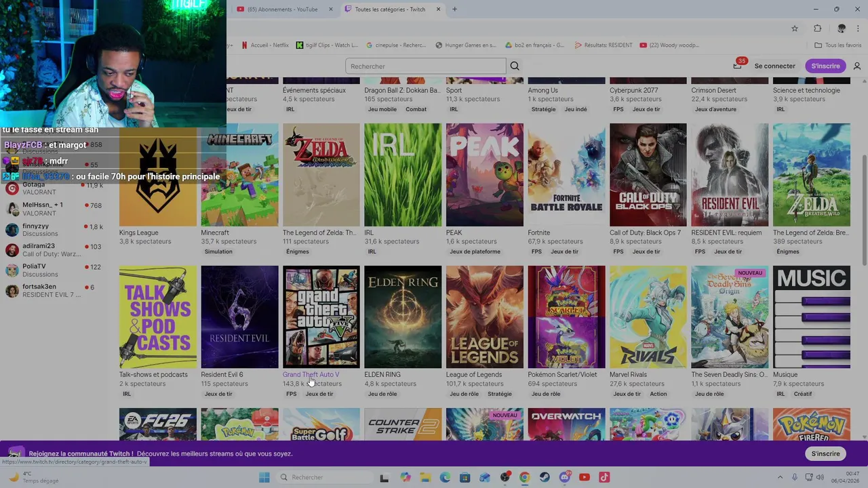Open the Twitch user account icon
868x488 pixels.
(857, 66)
